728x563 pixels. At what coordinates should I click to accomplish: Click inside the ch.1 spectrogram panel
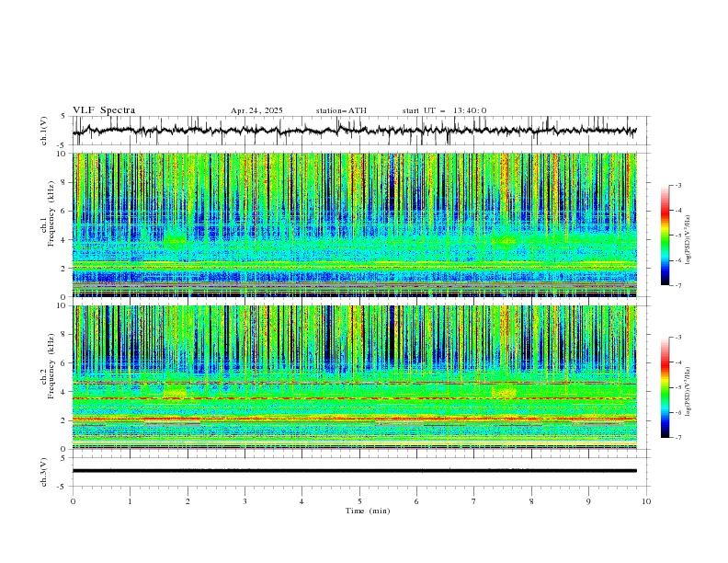(354, 224)
